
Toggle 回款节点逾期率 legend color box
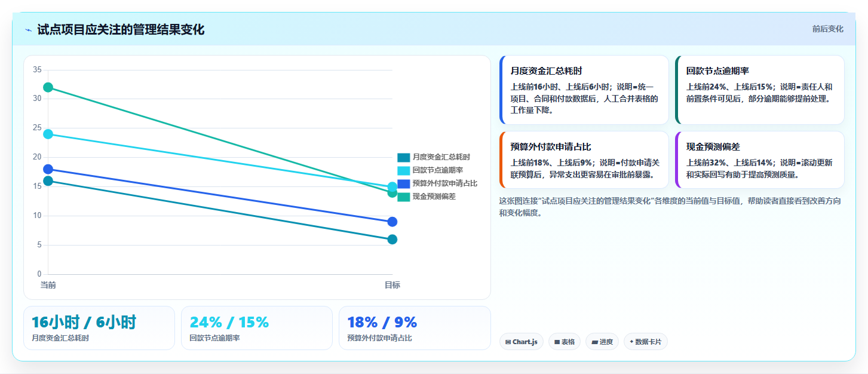click(x=404, y=170)
